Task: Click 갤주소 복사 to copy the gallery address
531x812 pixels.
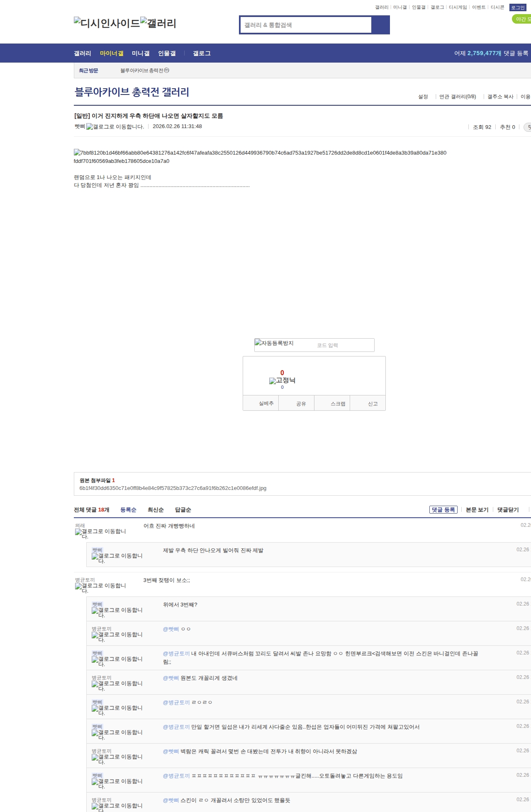Action: [x=500, y=97]
